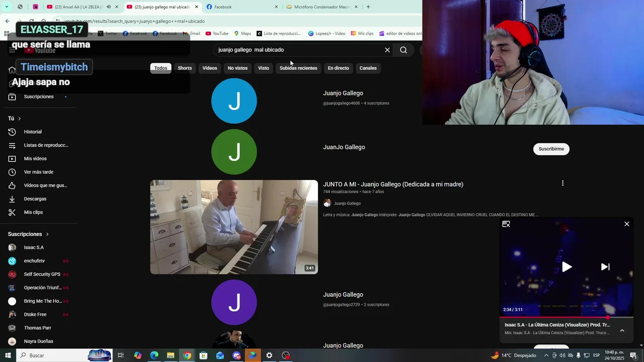Viewport: 644px width, 362px height.
Task: Select the Visto filter chip
Action: [264, 68]
